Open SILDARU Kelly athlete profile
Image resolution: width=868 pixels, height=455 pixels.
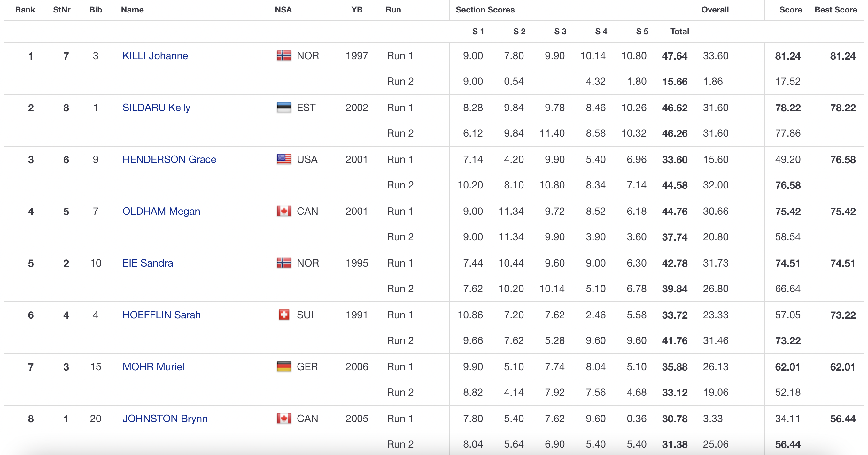[x=156, y=108]
